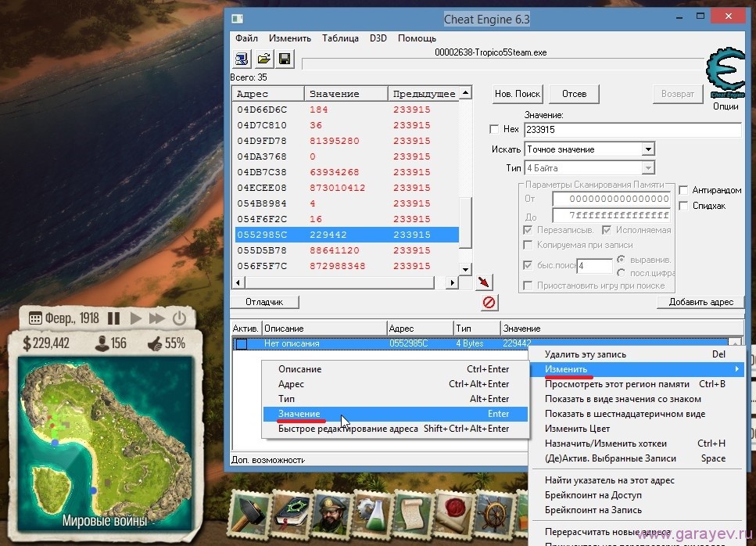
Task: Click the Значение search input field
Action: pos(632,129)
